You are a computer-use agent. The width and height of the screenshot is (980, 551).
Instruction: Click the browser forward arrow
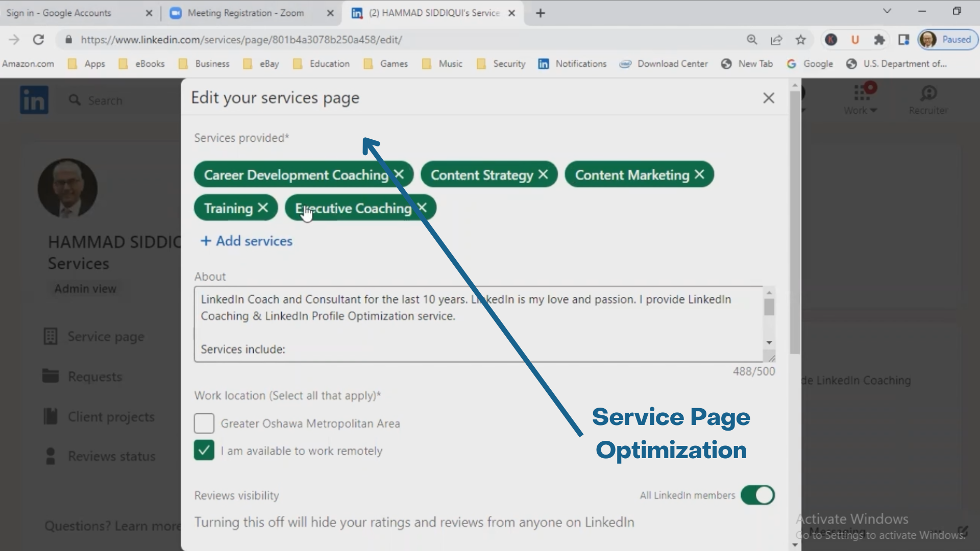click(x=14, y=39)
